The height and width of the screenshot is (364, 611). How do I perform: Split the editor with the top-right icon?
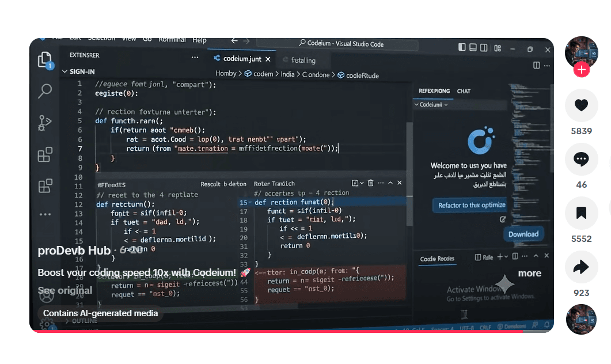[x=537, y=66]
